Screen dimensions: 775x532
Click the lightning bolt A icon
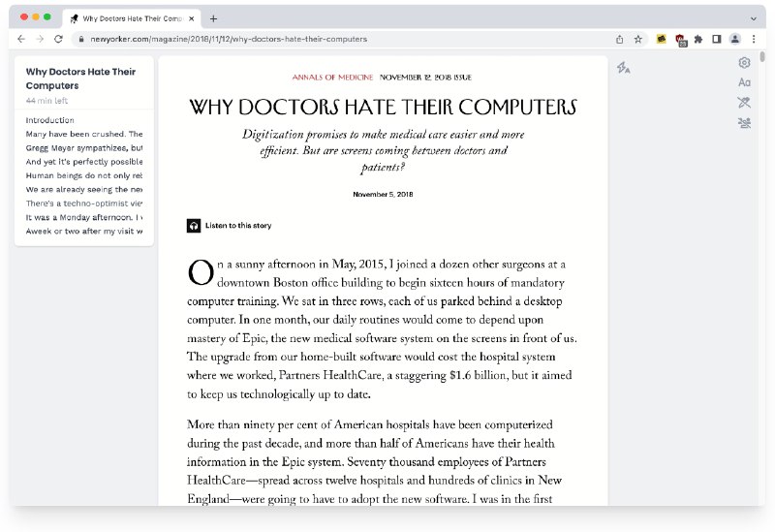[624, 68]
